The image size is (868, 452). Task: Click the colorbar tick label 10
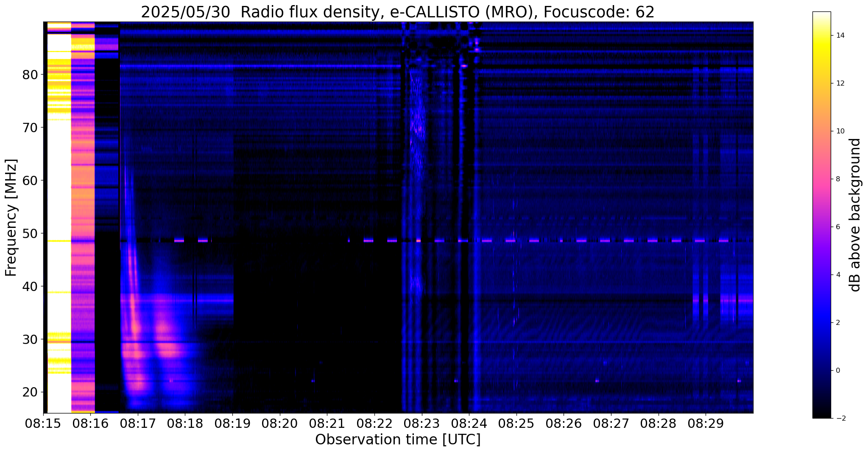point(840,131)
